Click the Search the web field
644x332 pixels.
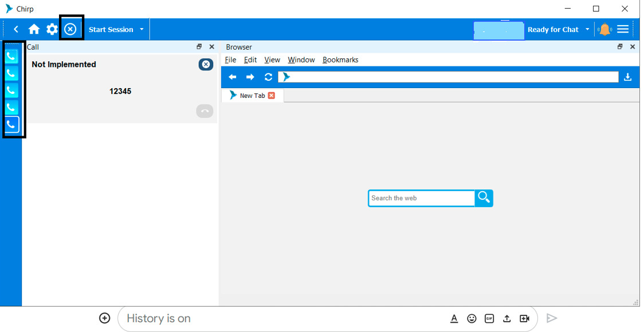pos(421,198)
